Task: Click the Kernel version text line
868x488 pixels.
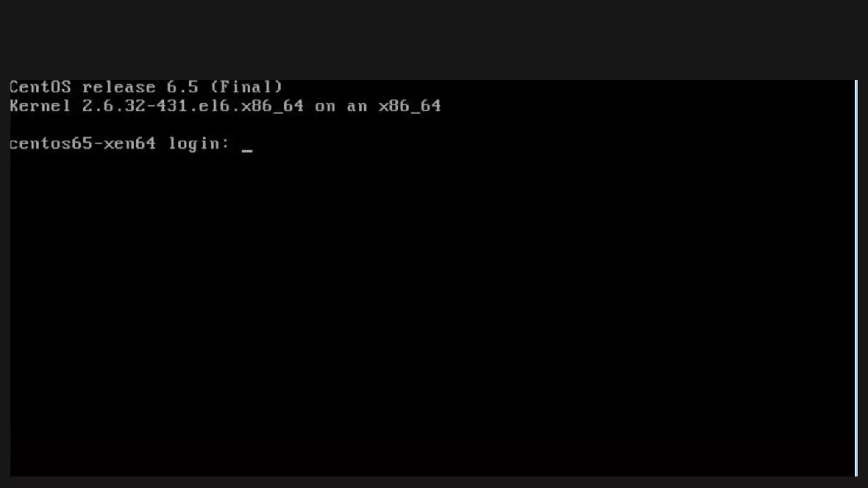Action: pos(225,105)
